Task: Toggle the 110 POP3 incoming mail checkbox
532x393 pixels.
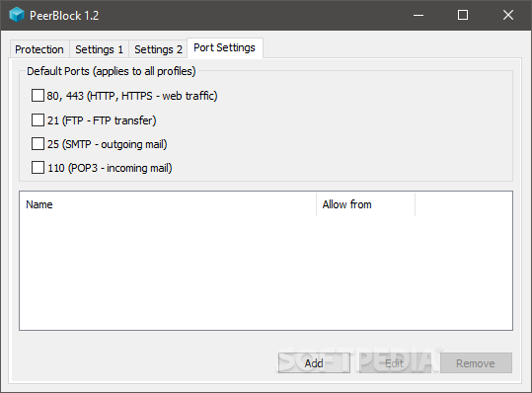Action: click(38, 168)
